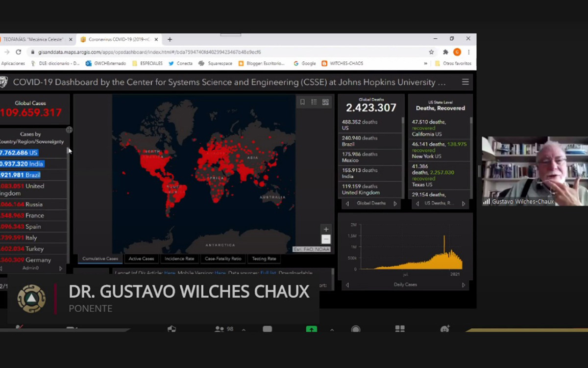Image resolution: width=588 pixels, height=368 pixels.
Task: Select the New York US deaths entry
Action: 439,150
